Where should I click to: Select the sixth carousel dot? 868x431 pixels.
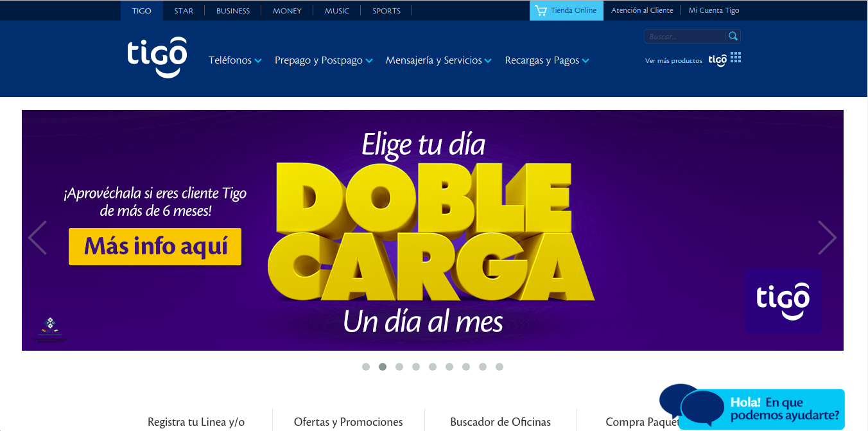(449, 367)
